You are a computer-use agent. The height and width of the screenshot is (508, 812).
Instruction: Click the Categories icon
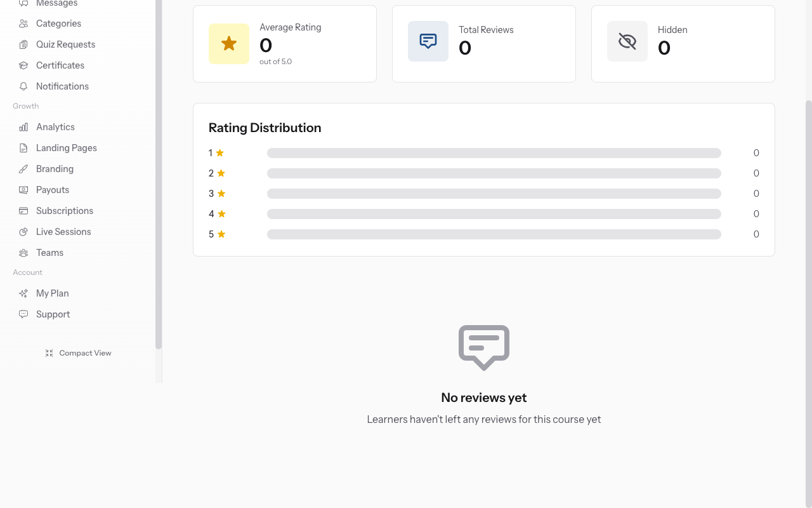(x=23, y=23)
